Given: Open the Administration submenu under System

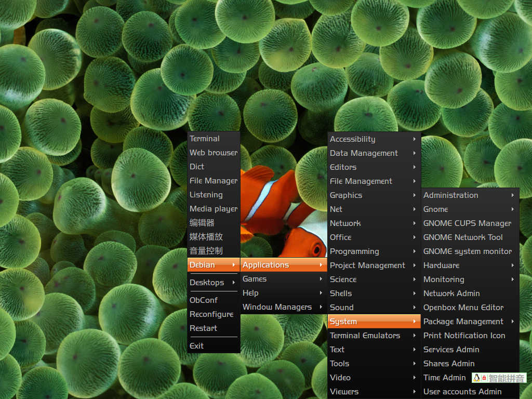Looking at the screenshot, I should (470, 195).
